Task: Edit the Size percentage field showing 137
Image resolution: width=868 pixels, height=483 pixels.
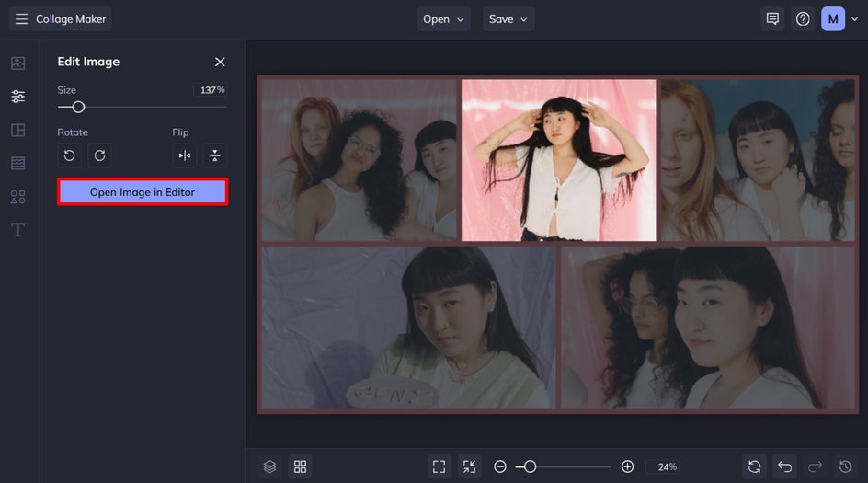Action: (211, 90)
